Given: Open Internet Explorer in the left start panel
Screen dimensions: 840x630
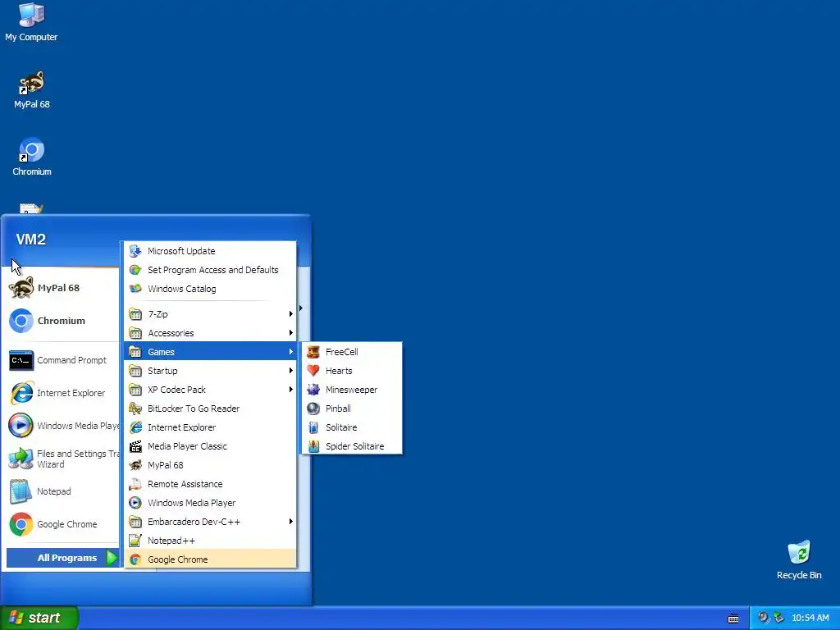Looking at the screenshot, I should [x=62, y=393].
